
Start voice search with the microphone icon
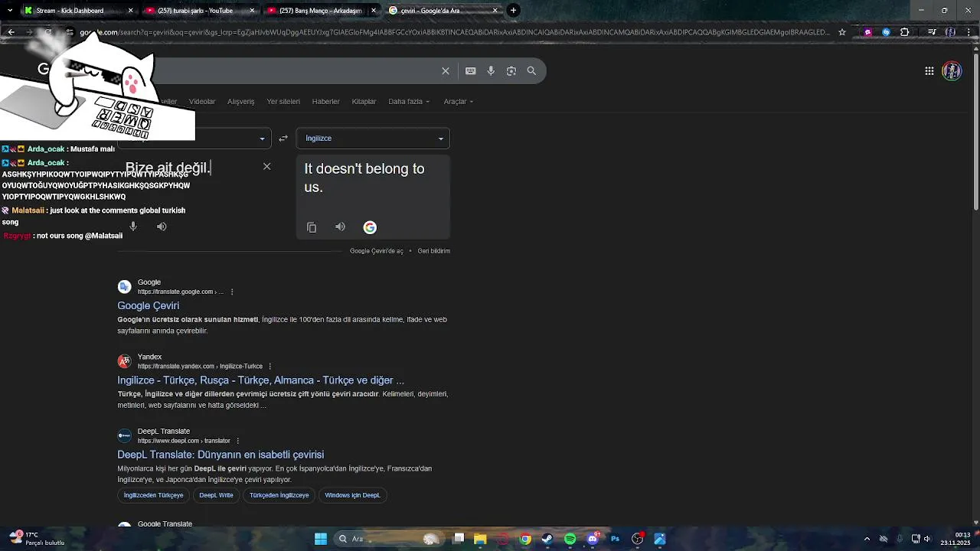pyautogui.click(x=491, y=71)
